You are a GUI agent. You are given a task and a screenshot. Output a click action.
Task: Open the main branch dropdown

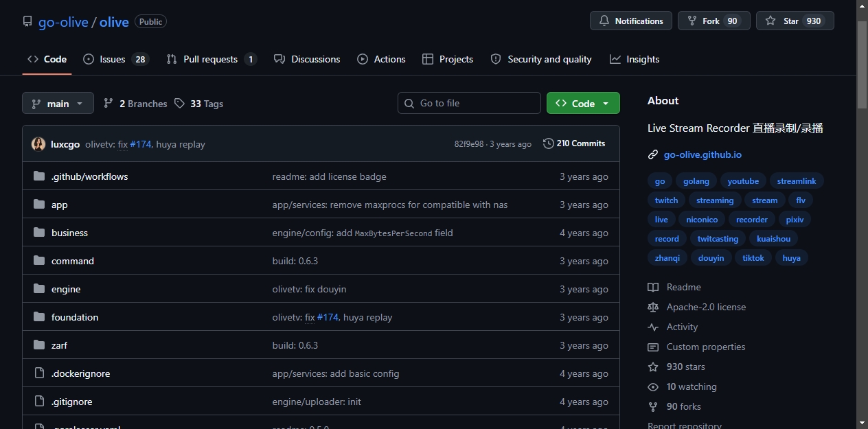point(58,104)
